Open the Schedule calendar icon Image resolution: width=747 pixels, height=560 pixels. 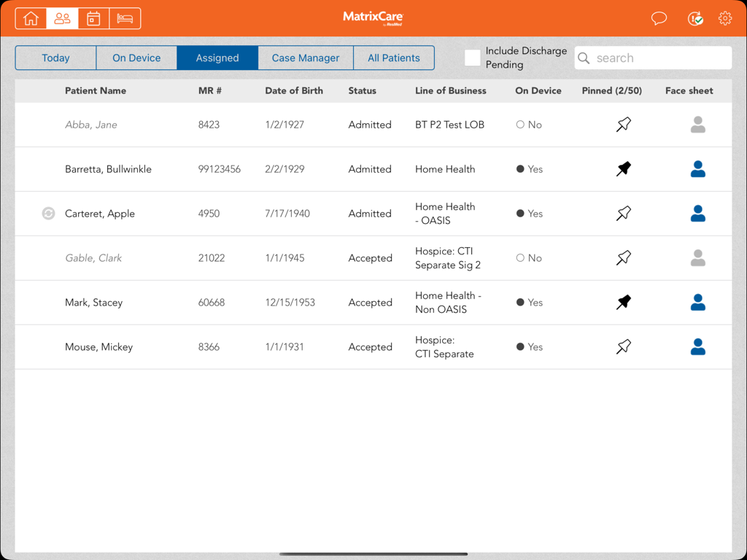point(93,18)
